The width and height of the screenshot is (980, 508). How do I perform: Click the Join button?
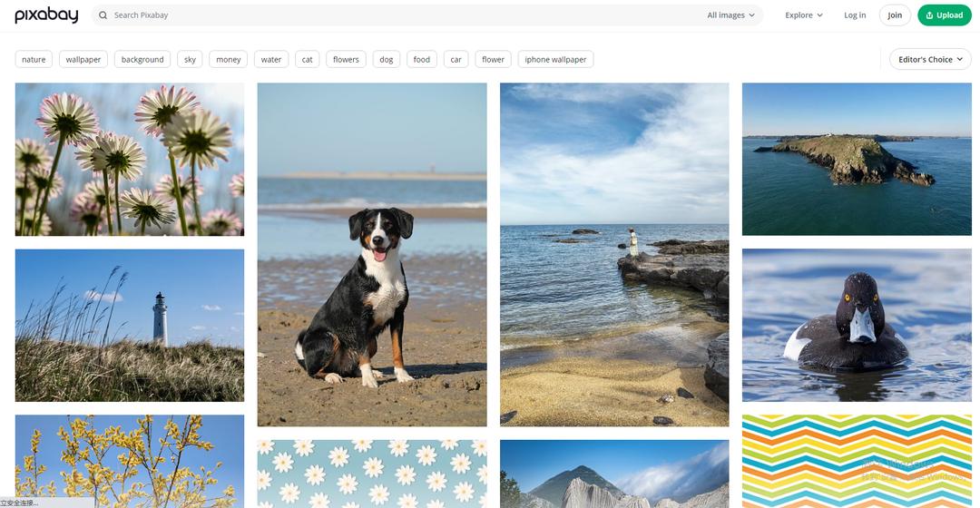pyautogui.click(x=895, y=15)
